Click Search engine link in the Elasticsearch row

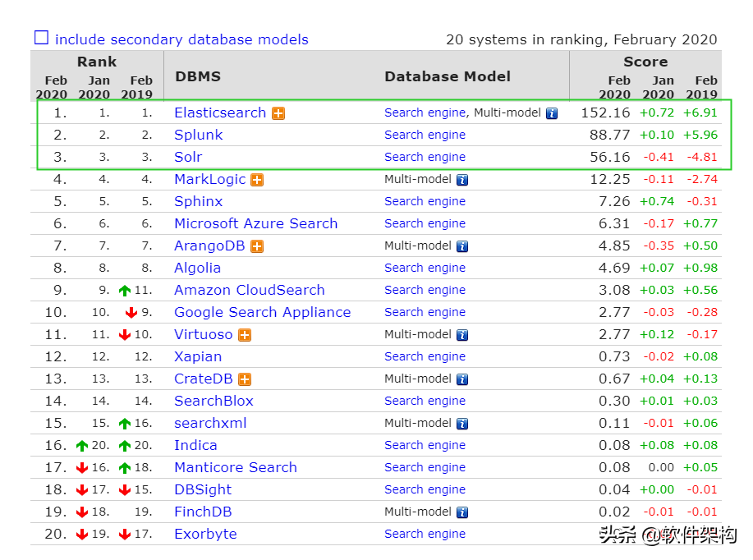point(425,112)
